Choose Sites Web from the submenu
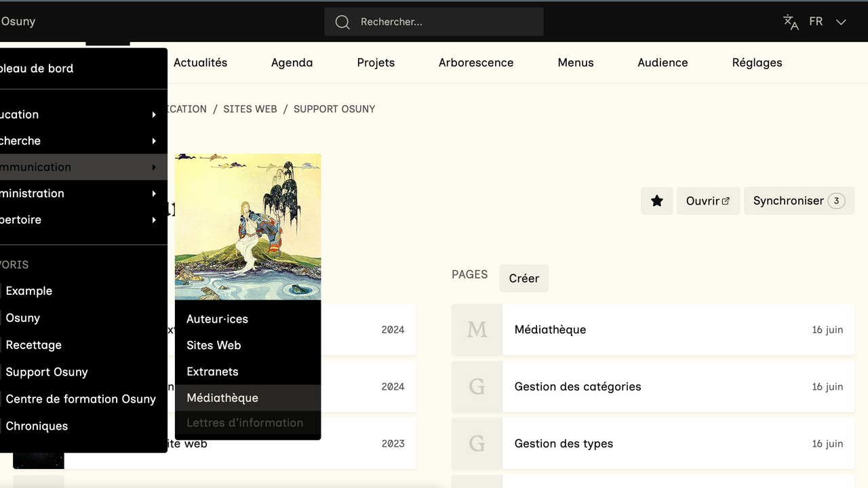The height and width of the screenshot is (488, 868). point(214,345)
